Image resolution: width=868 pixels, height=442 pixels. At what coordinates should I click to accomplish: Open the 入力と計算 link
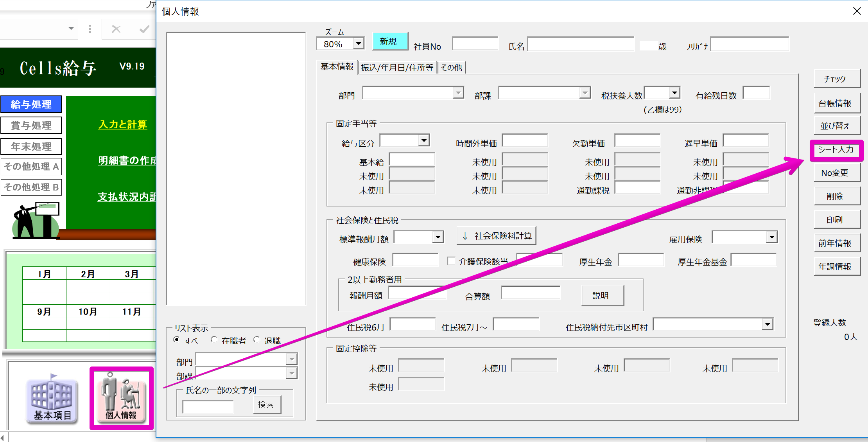coord(123,124)
